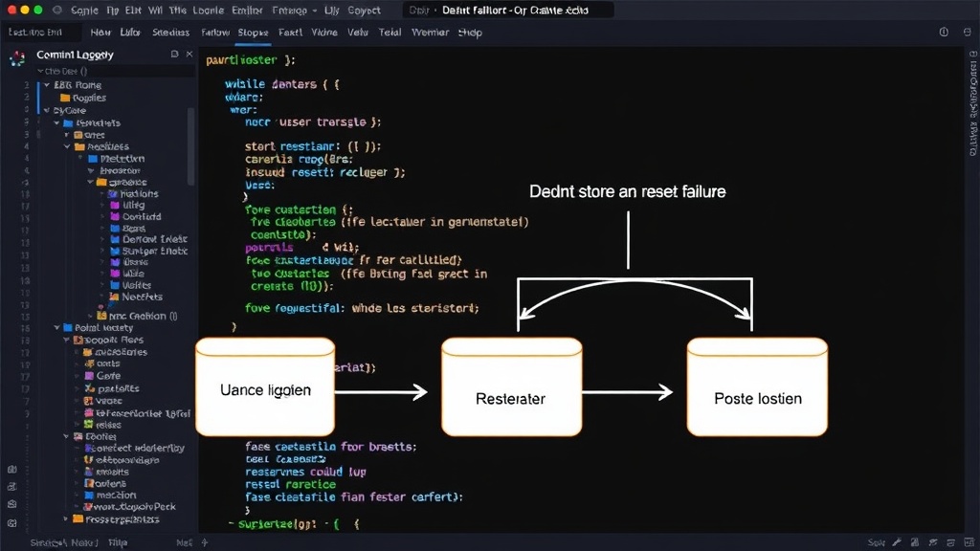Click the Nel label in the status bar
980x551 pixels.
click(185, 542)
